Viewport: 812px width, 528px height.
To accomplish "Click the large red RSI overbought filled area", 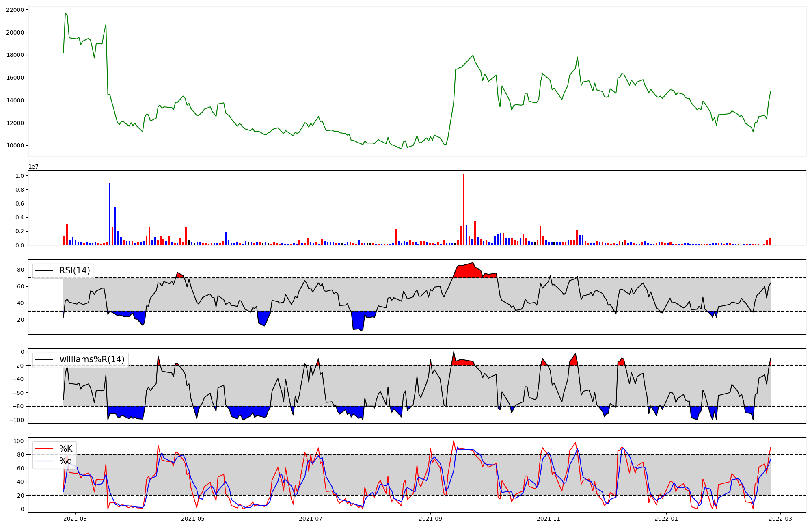I will [467, 271].
